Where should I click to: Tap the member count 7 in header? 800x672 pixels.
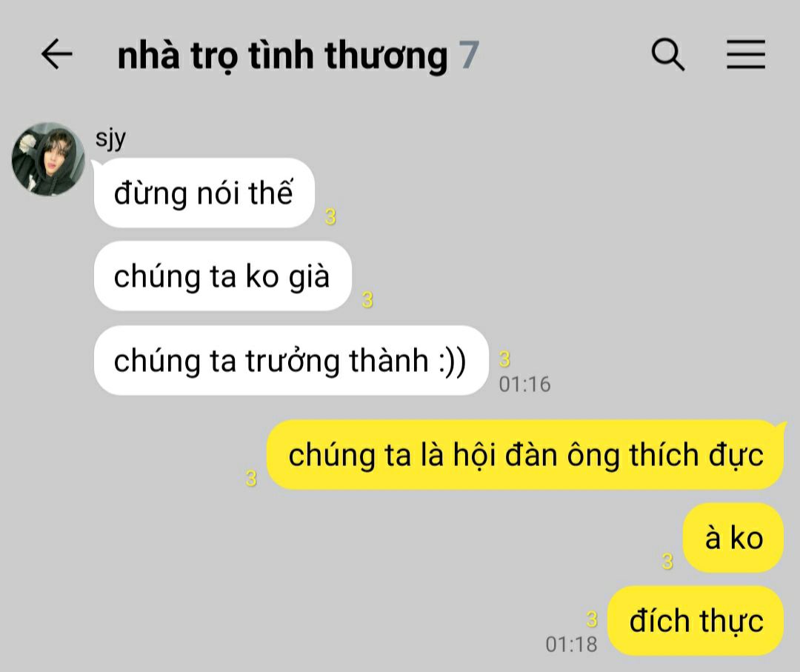pos(469,55)
